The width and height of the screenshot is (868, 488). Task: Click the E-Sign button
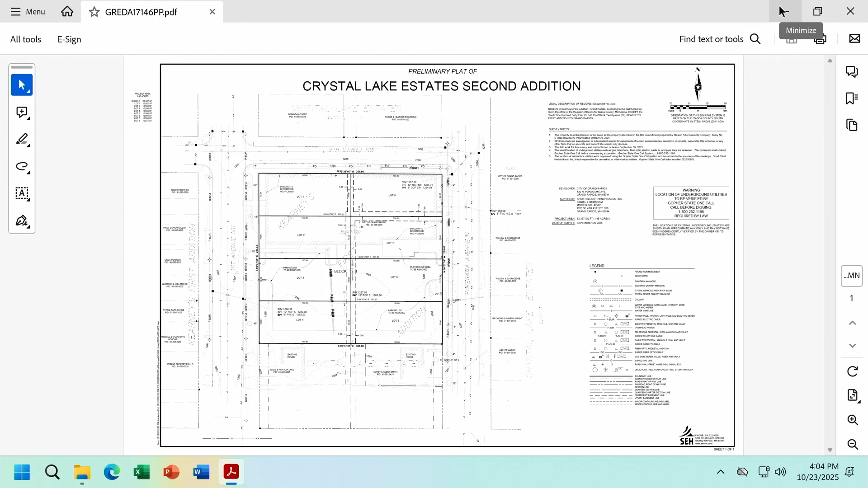pos(69,39)
